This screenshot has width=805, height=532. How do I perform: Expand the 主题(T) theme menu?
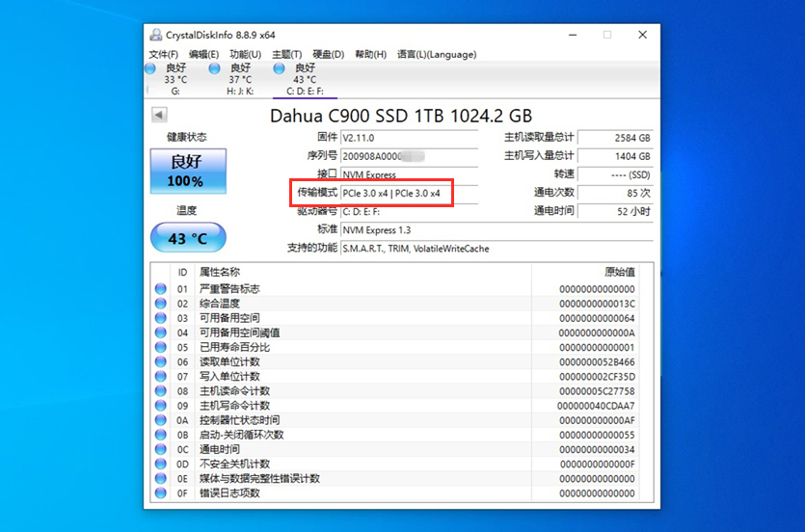click(x=286, y=54)
